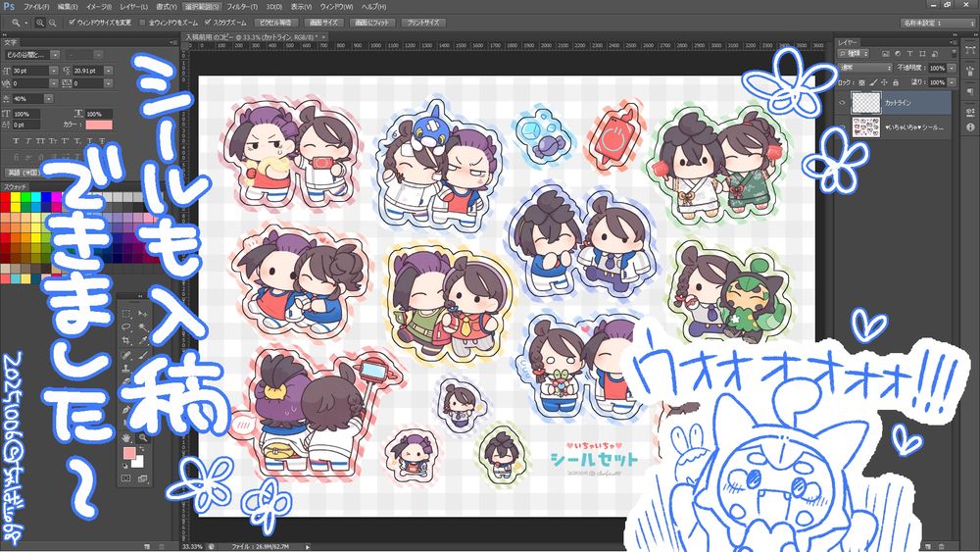
Task: Open language dropdown 英語 (米国)
Action: click(24, 173)
